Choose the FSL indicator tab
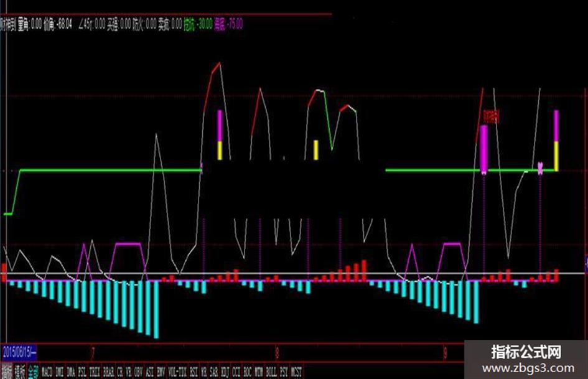This screenshot has width=588, height=379. [83, 372]
